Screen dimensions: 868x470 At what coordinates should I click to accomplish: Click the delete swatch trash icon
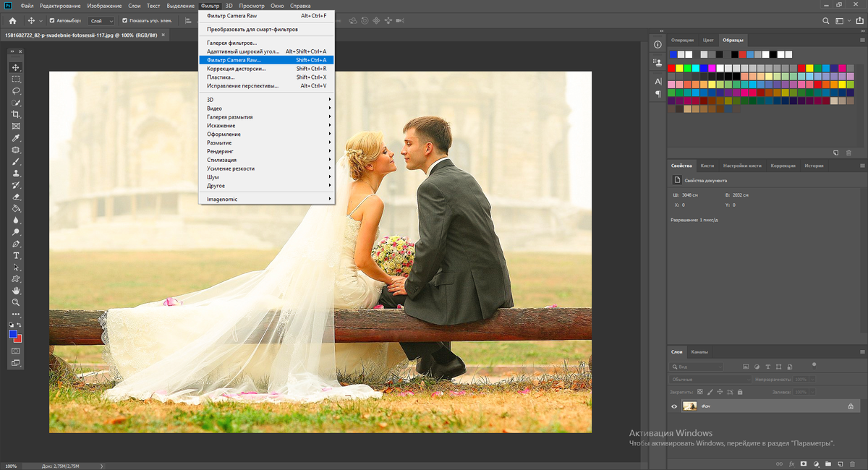[848, 153]
